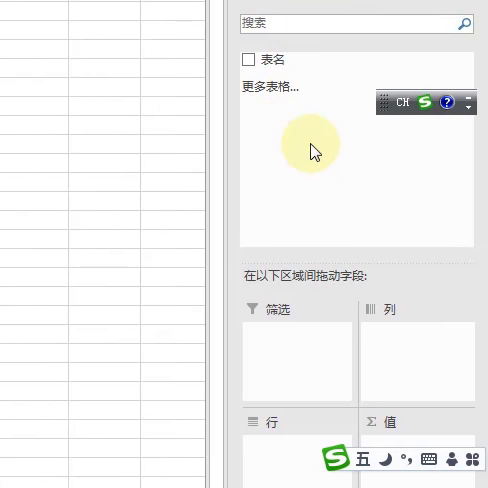Screen dimensions: 488x488
Task: Click the 行 rows area box
Action: click(x=297, y=461)
